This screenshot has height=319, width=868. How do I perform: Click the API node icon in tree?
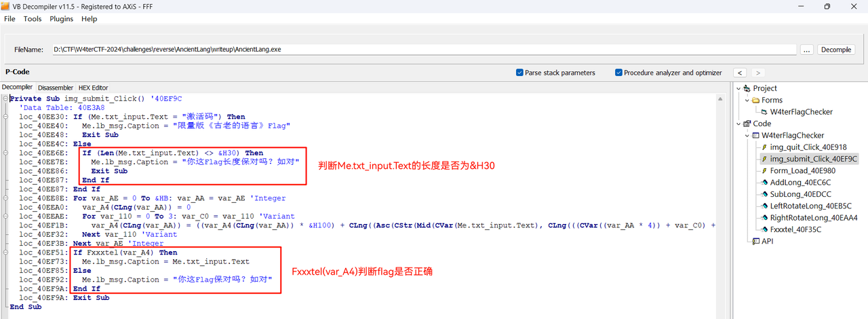[x=755, y=241]
